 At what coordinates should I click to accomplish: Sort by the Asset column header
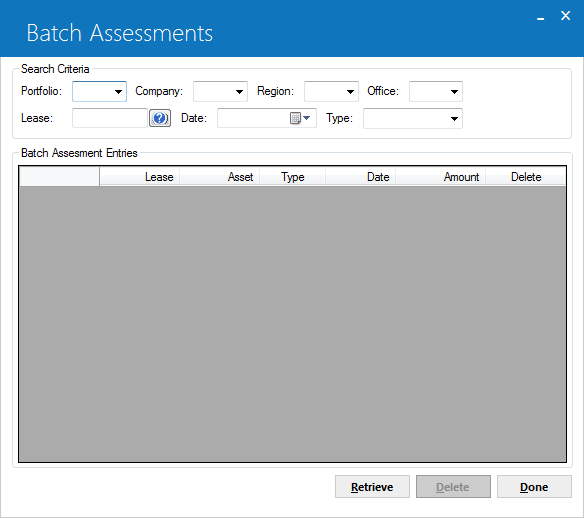(220, 177)
